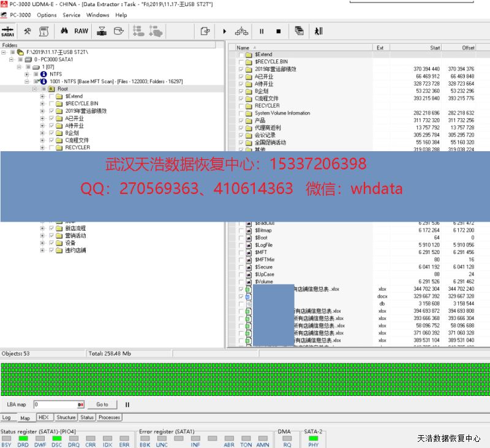The image size is (490, 448).
Task: Click the Go to button
Action: tap(102, 405)
